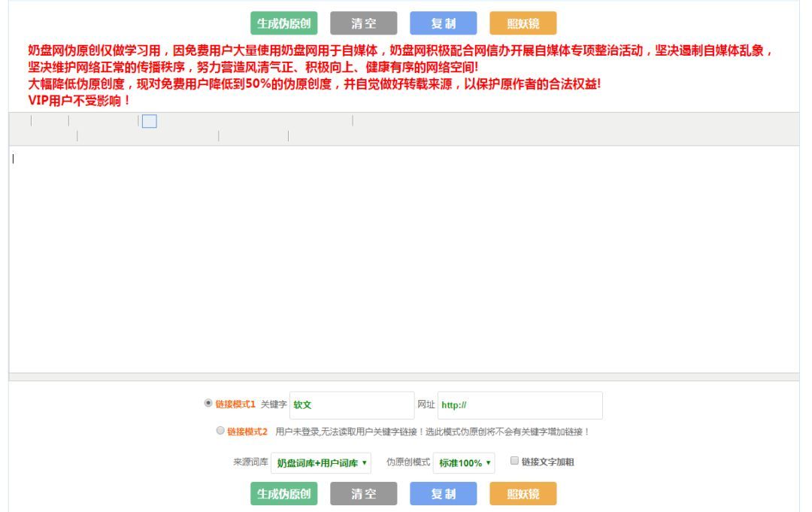Focus the 网址 http:// input field
The width and height of the screenshot is (812, 512).
[520, 404]
